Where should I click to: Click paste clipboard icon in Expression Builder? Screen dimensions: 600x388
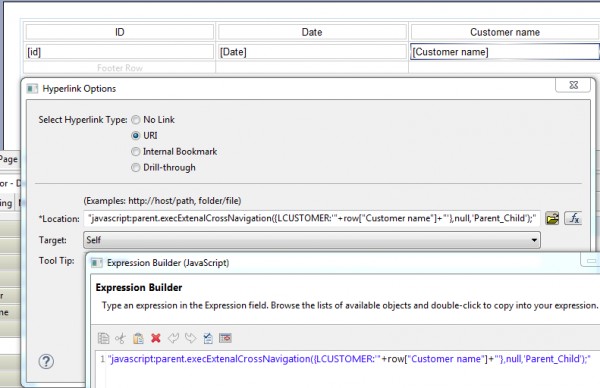pos(138,338)
